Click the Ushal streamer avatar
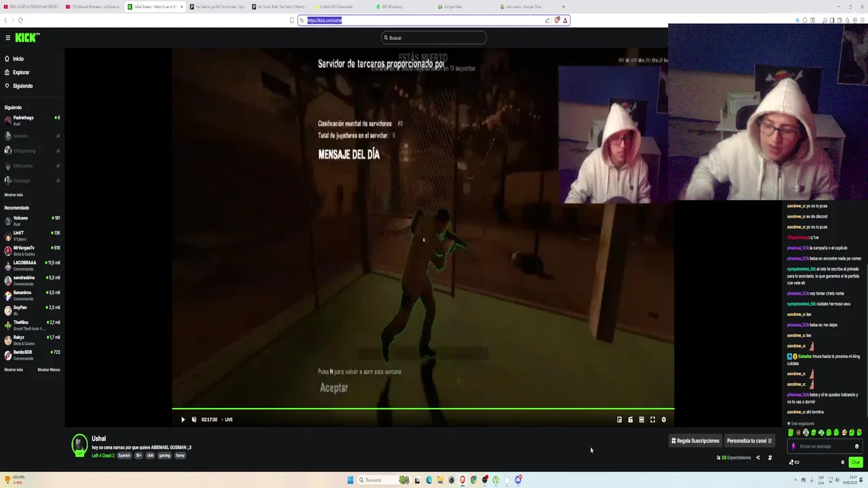Image resolution: width=868 pixels, height=488 pixels. click(x=80, y=444)
